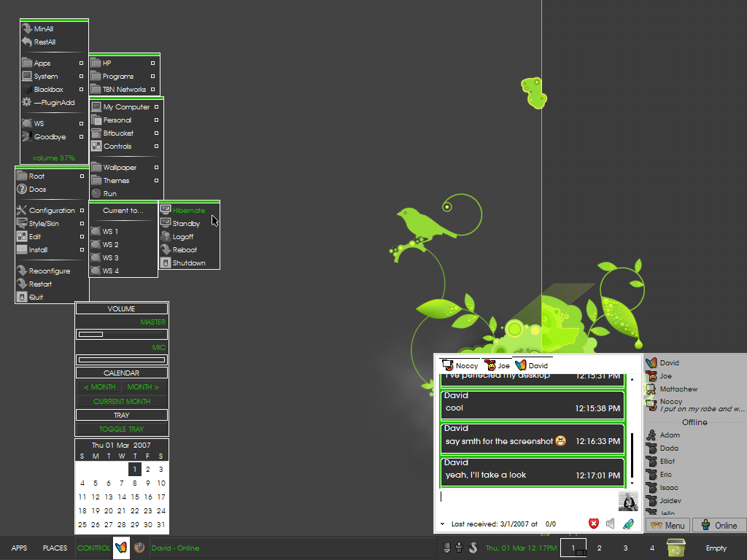Screen dimensions: 747x560
Task: Open the recycle bin on the taskbar
Action: 676,548
